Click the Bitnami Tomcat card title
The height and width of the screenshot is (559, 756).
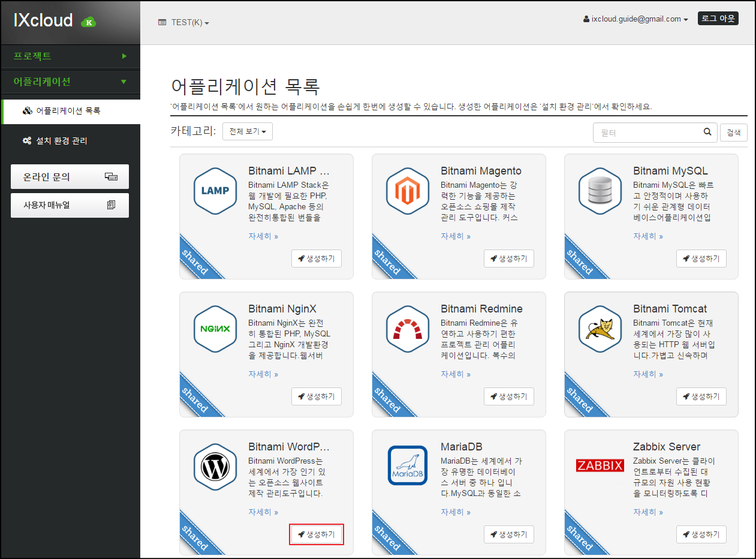click(x=670, y=309)
